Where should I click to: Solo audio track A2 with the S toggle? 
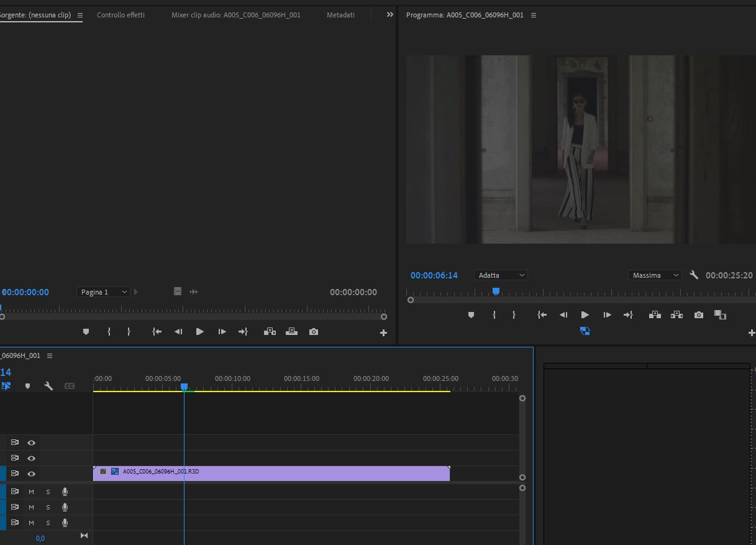pos(47,506)
